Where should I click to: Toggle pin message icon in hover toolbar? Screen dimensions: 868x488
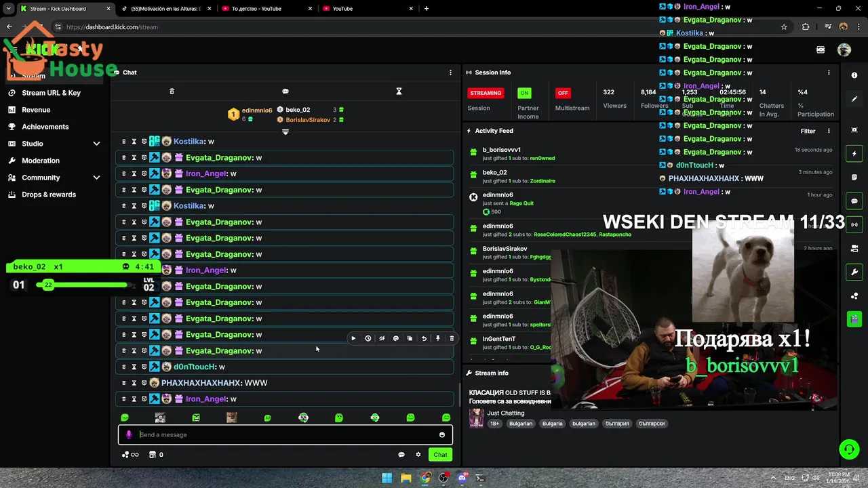point(438,338)
